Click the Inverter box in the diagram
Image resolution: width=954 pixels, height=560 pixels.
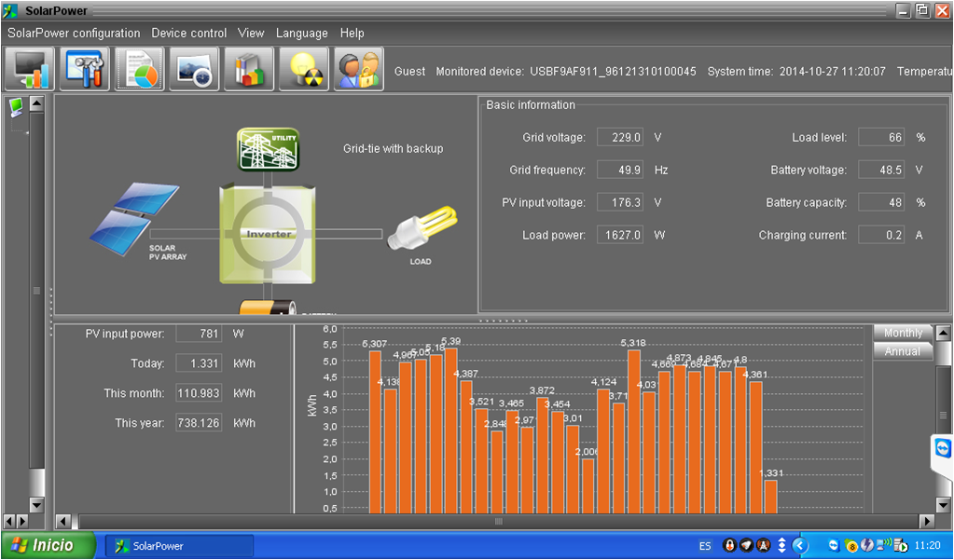point(268,236)
